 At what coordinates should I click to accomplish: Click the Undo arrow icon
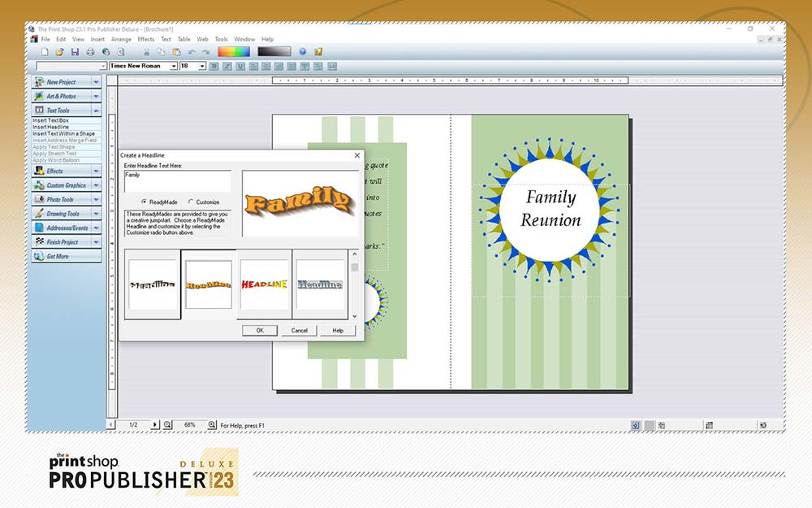[x=192, y=52]
